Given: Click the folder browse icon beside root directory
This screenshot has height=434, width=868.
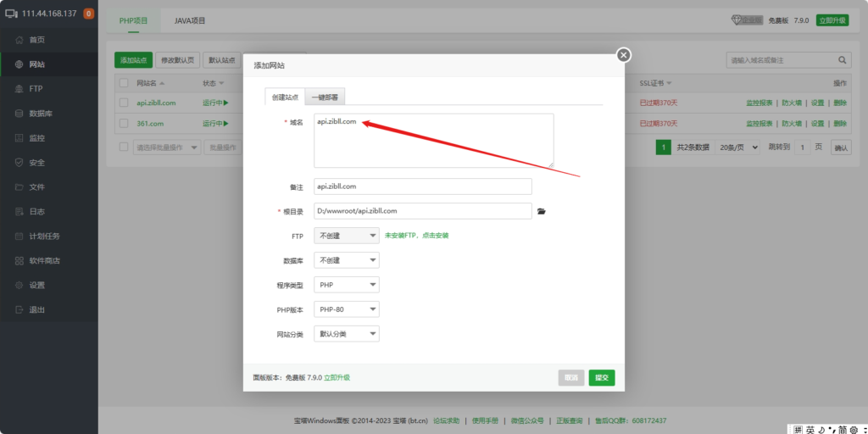Looking at the screenshot, I should click(x=542, y=211).
